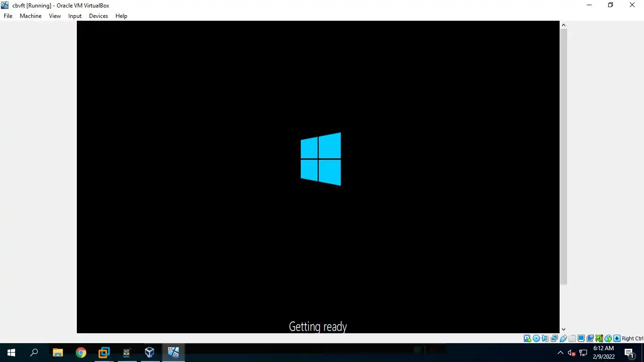Click the VM window scrollbar down arrow

(x=563, y=329)
